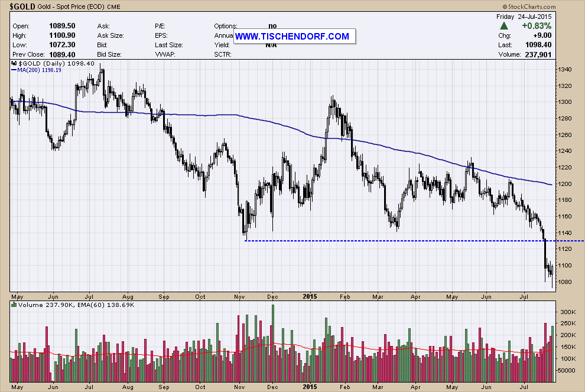
Task: Click the 1200 price level on right axis
Action: pyautogui.click(x=565, y=184)
